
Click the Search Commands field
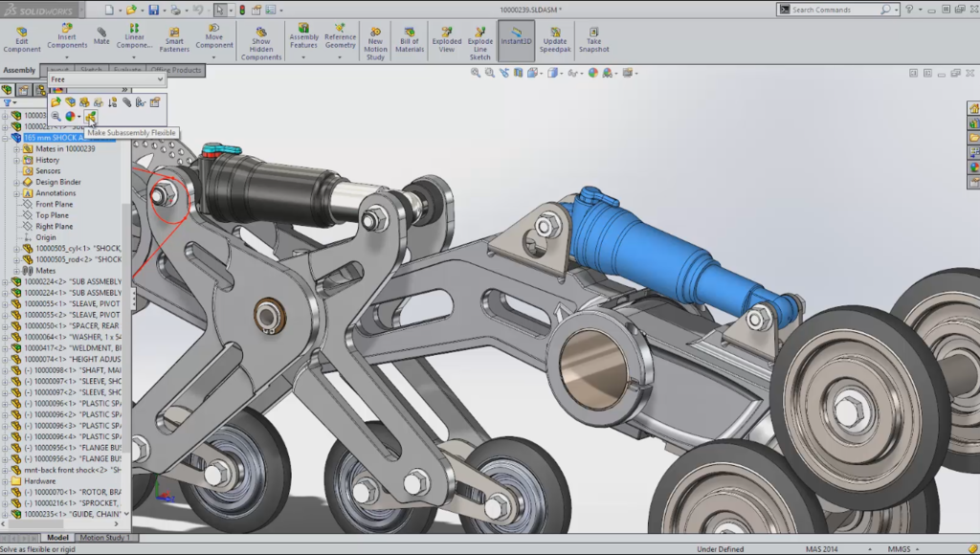coord(835,10)
